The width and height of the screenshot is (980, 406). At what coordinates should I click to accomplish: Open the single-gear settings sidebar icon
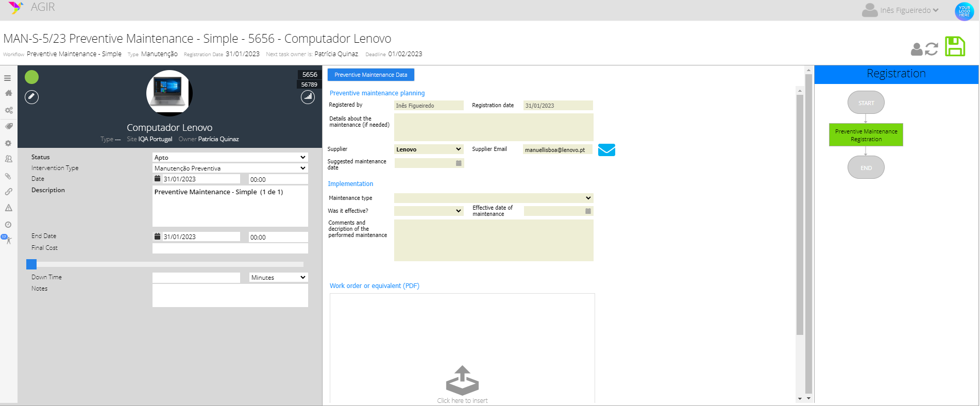coord(8,143)
